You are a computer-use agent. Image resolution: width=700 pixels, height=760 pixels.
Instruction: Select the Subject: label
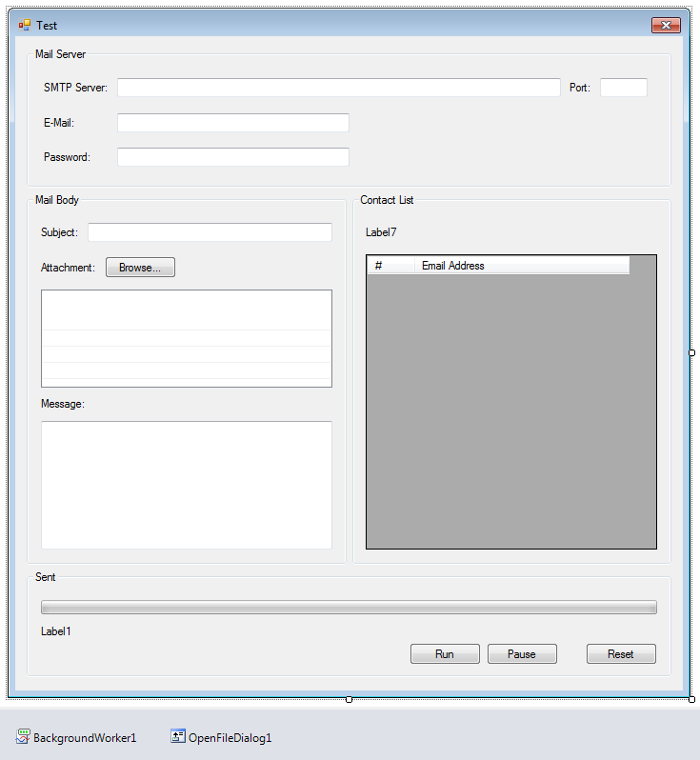pos(59,232)
